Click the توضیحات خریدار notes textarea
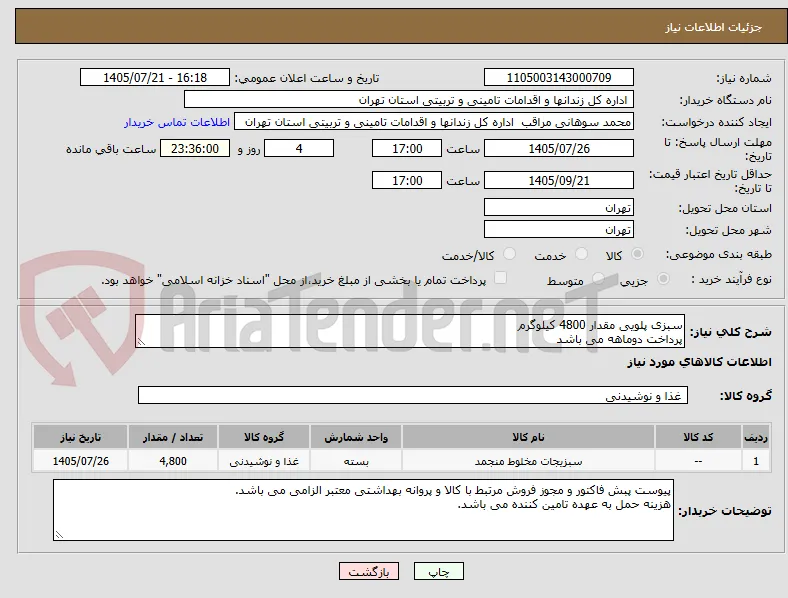788x598 pixels. click(363, 510)
